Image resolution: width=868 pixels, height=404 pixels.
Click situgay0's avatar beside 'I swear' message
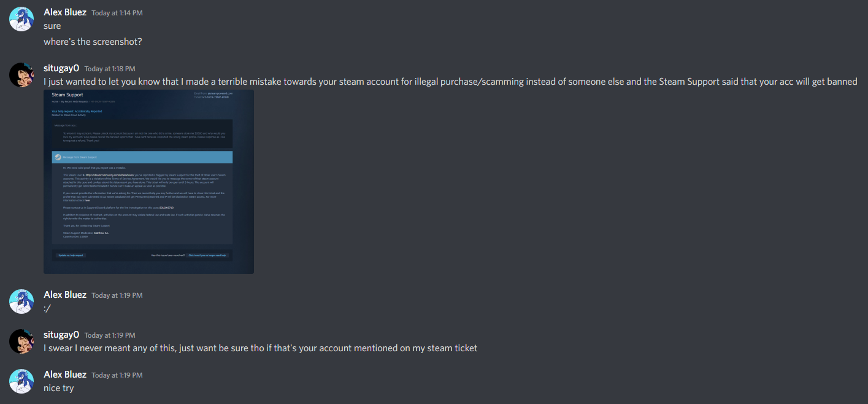click(x=21, y=341)
